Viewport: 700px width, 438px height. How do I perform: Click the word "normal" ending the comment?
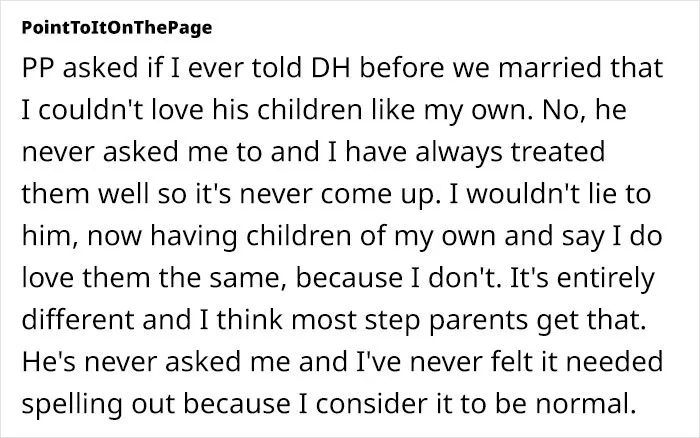pyautogui.click(x=585, y=404)
